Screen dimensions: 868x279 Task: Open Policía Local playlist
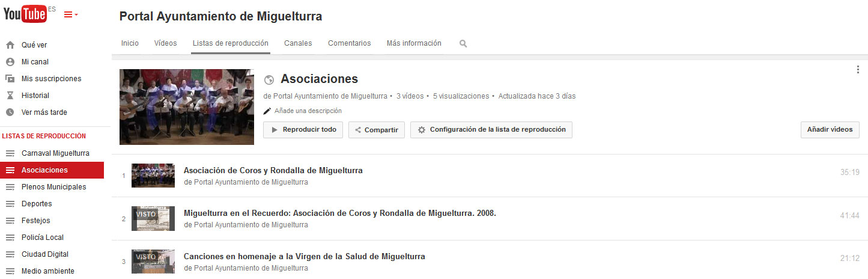click(42, 238)
